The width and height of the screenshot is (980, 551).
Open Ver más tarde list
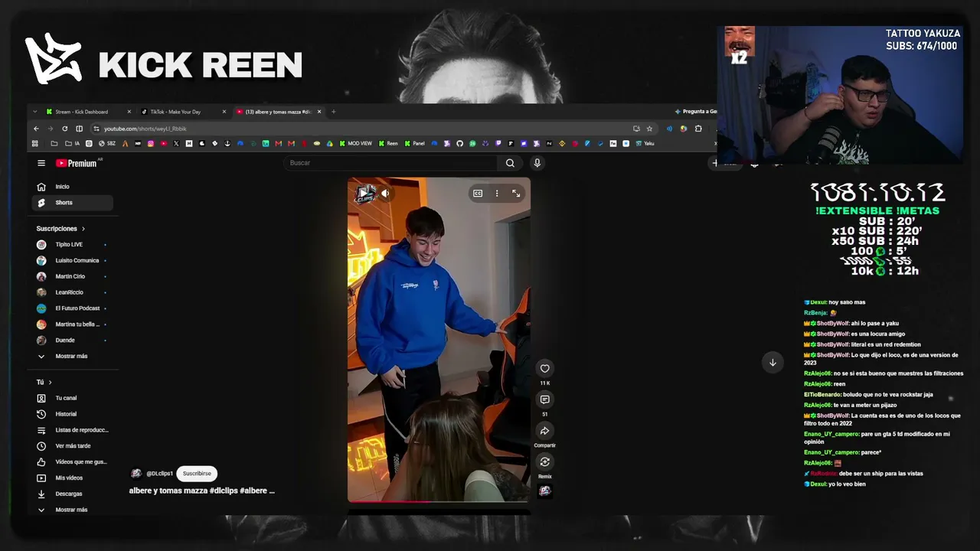click(x=73, y=446)
